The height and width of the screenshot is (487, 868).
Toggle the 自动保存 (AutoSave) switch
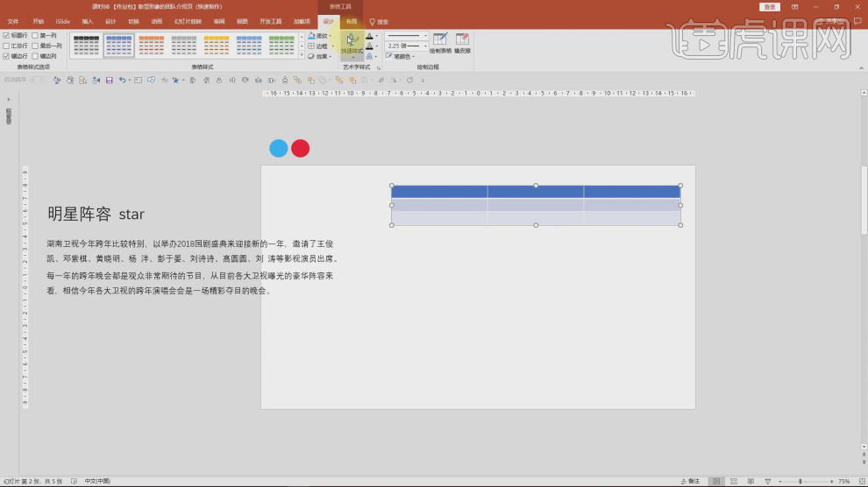[38, 81]
